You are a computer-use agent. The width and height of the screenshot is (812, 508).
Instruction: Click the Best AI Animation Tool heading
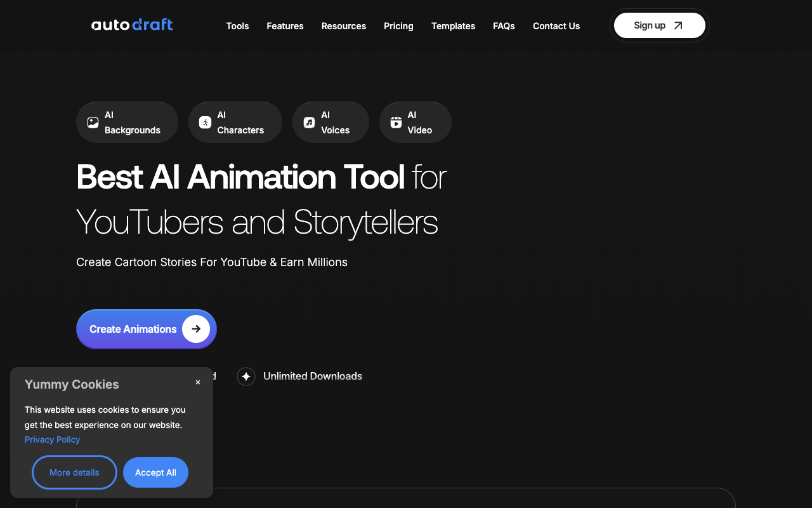pyautogui.click(x=261, y=199)
